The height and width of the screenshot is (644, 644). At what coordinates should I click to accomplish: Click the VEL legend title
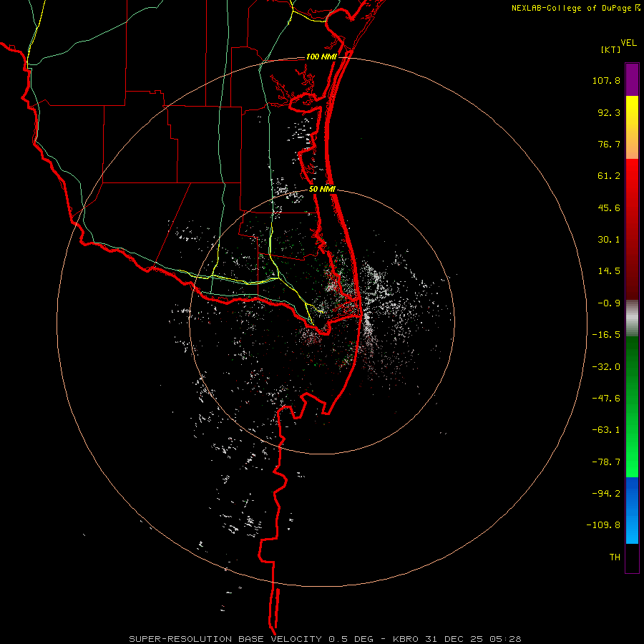pos(628,43)
